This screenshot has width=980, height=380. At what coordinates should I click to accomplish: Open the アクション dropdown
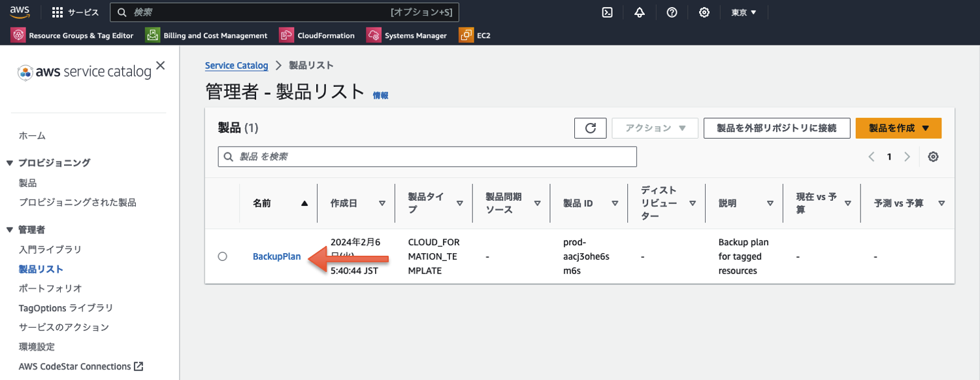(655, 128)
